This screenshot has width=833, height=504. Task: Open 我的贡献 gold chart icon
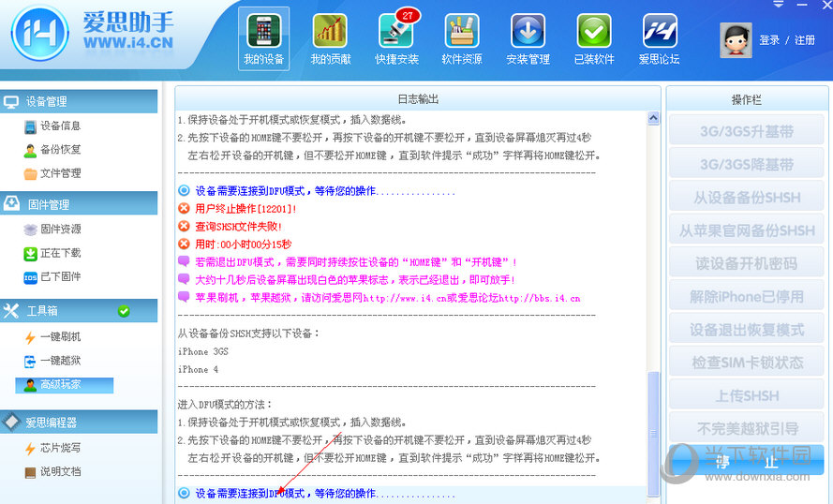coord(331,38)
